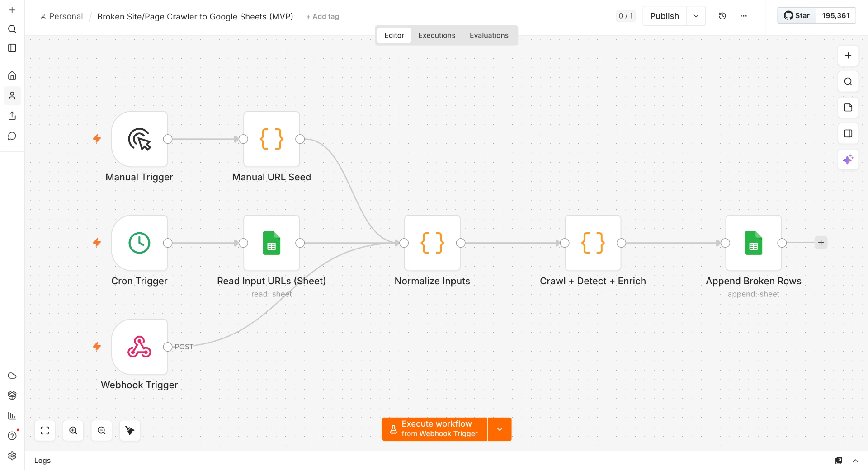The height and width of the screenshot is (470, 868).
Task: Click Execute workflow from Webhook Trigger
Action: (x=434, y=429)
